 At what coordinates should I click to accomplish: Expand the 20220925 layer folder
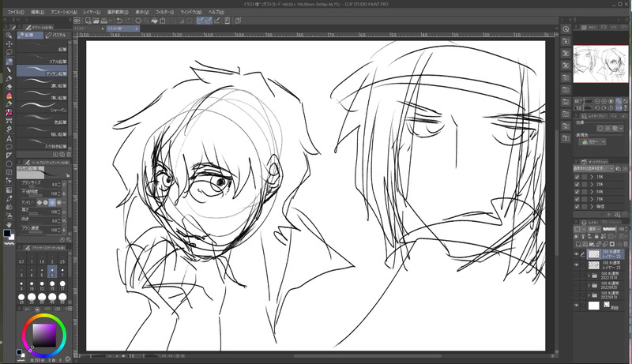tap(589, 286)
